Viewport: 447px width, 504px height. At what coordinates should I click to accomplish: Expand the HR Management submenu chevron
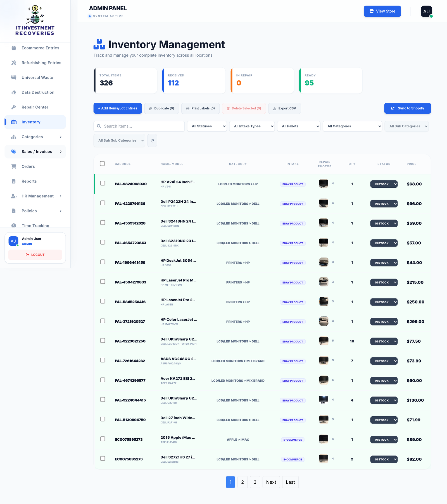point(61,196)
